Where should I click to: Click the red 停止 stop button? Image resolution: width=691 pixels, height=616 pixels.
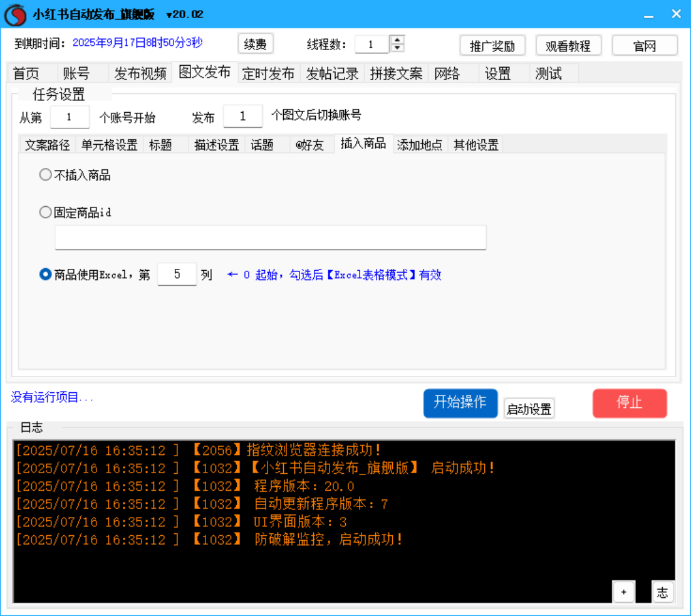pos(630,403)
